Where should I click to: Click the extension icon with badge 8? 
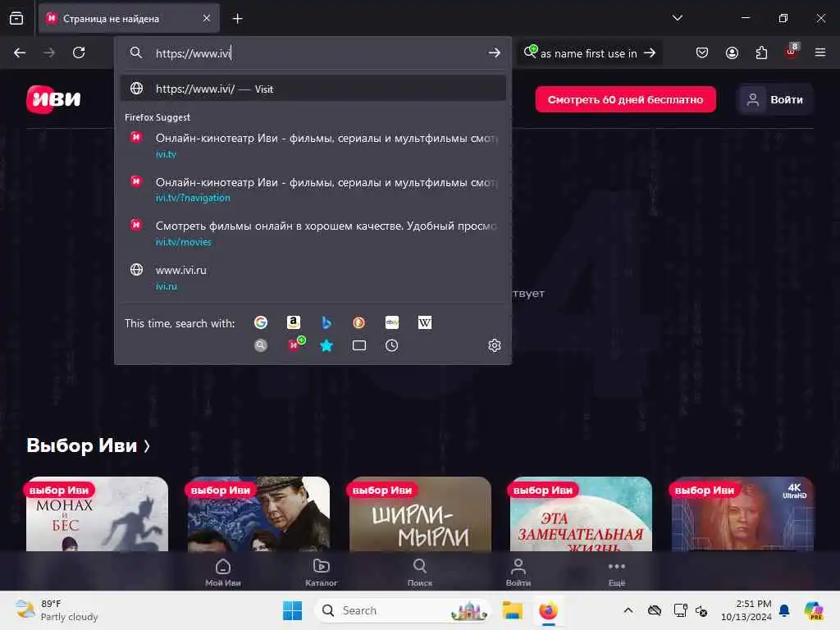[x=792, y=52]
